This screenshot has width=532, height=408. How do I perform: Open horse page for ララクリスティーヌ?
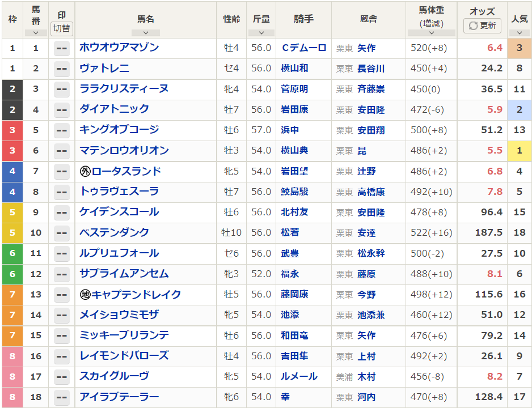(x=124, y=89)
